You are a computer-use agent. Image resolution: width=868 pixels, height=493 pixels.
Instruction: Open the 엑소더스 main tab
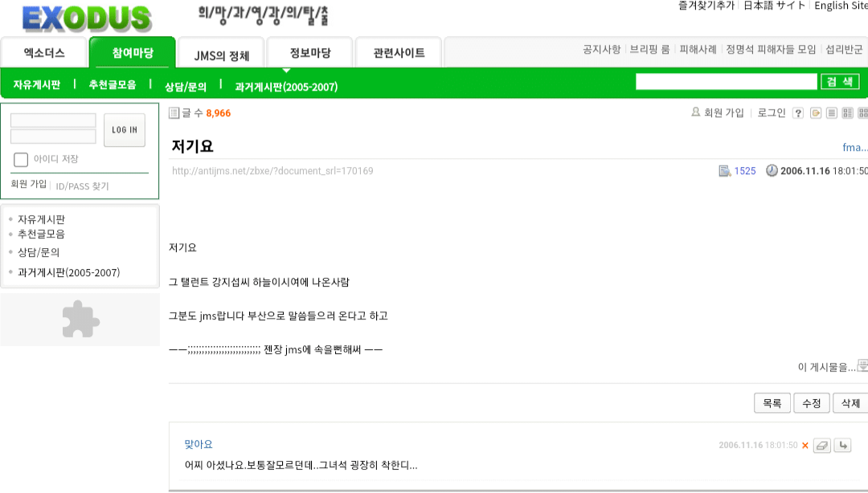[x=44, y=52]
